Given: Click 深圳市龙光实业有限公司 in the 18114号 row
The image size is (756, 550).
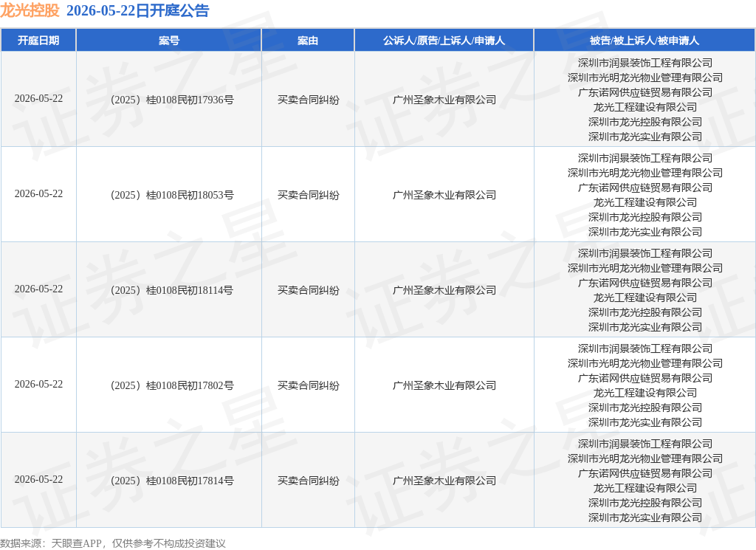Looking at the screenshot, I should (x=645, y=327).
